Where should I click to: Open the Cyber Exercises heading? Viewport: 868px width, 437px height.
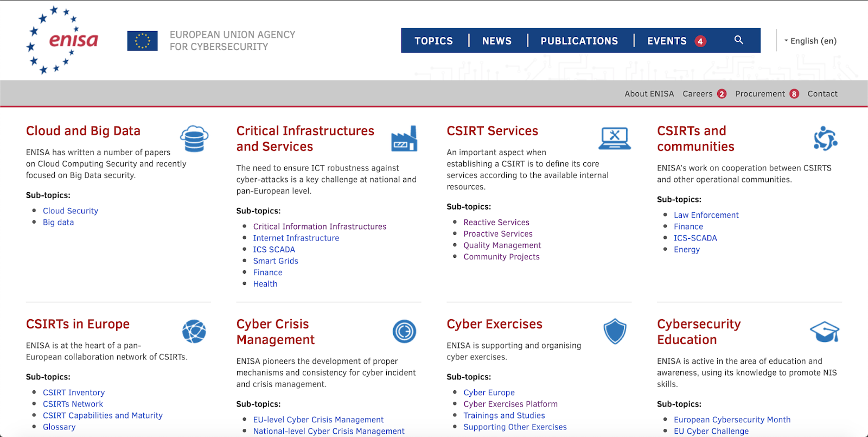pos(494,324)
